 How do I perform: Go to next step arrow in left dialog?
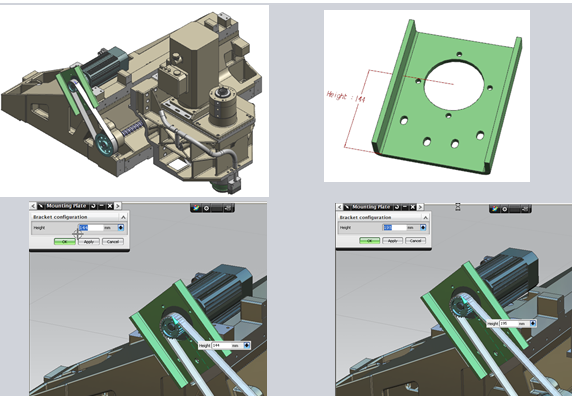[117, 206]
